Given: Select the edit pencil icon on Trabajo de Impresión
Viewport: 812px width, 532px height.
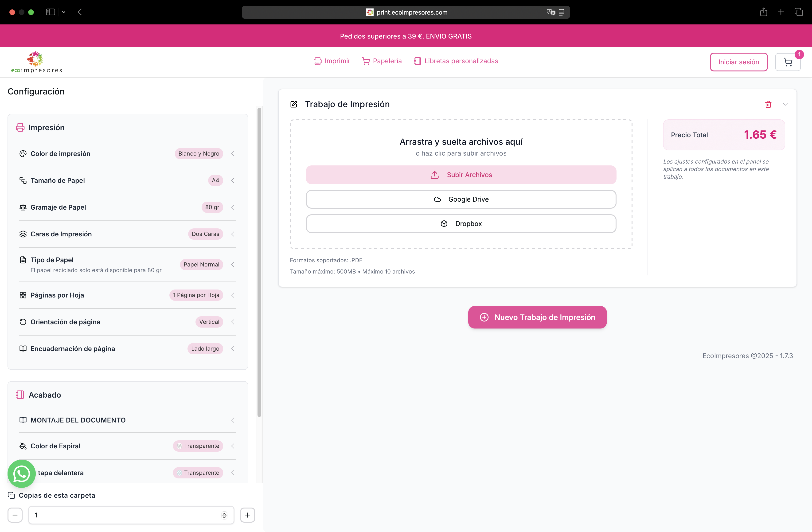Looking at the screenshot, I should pyautogui.click(x=294, y=104).
